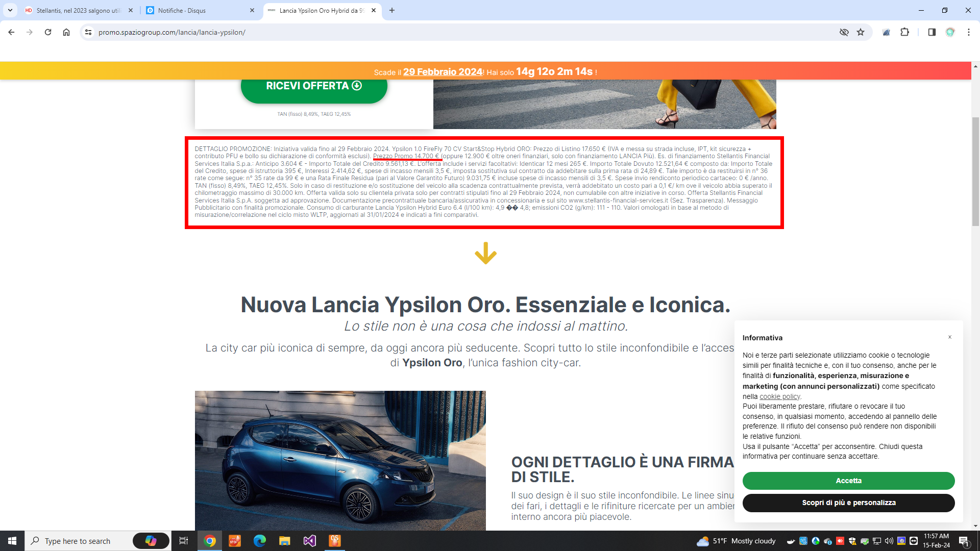This screenshot has height=551, width=980.
Task: Open the yellow-blue gear tray icon
Action: click(901, 541)
